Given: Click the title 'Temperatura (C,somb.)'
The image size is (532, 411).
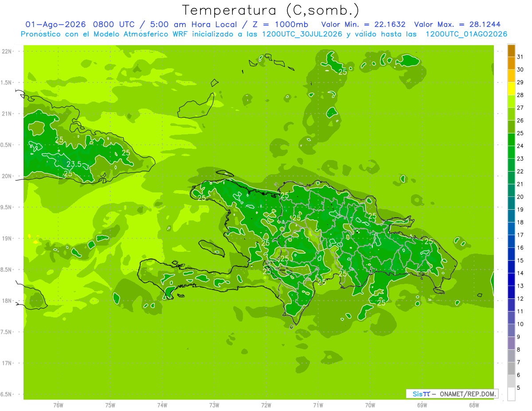Looking at the screenshot, I should click(271, 10).
